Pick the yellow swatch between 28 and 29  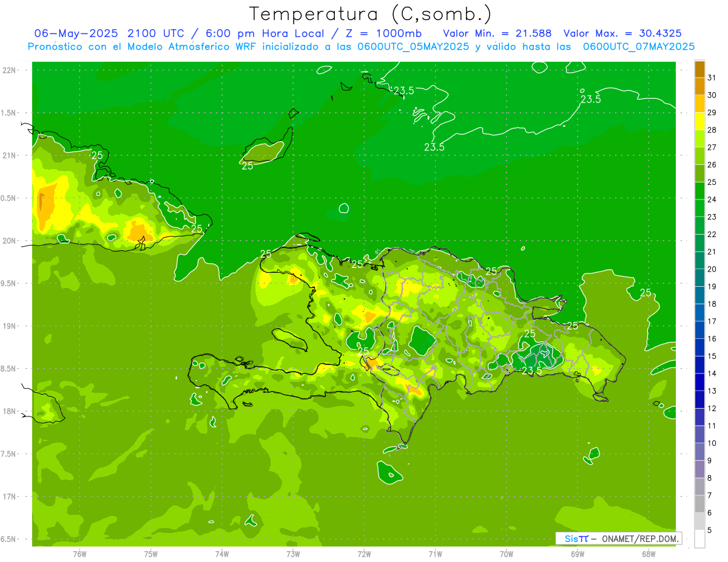699,121
